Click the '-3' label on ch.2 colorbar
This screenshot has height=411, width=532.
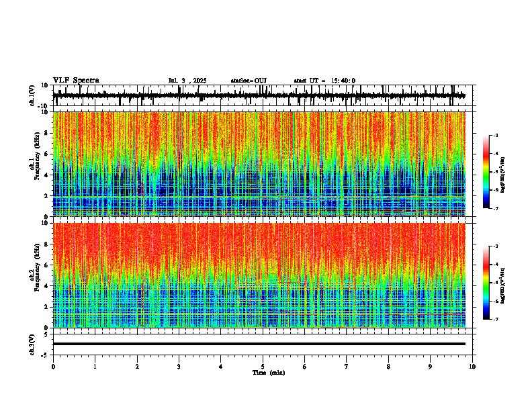click(495, 246)
